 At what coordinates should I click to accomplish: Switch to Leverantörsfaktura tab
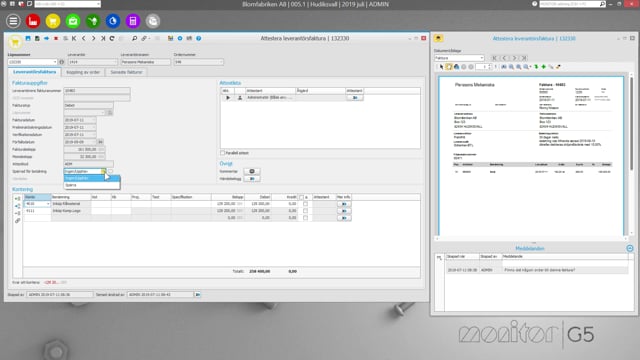pos(34,72)
